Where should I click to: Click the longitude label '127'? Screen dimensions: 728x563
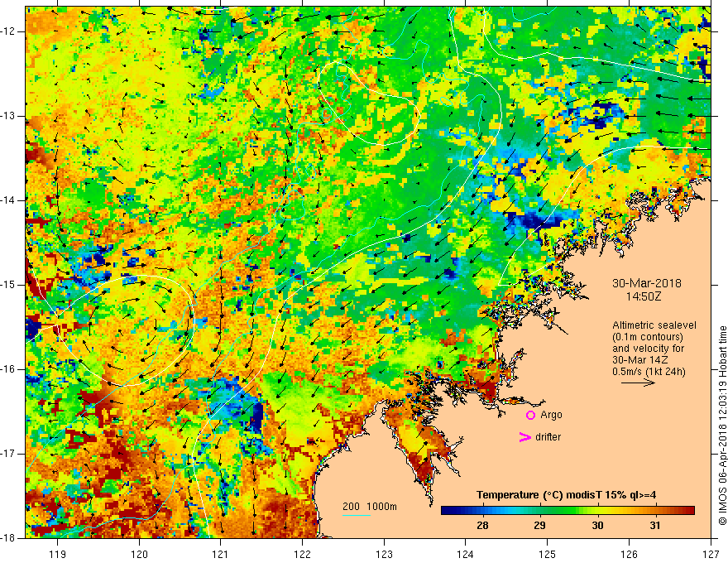pyautogui.click(x=711, y=554)
